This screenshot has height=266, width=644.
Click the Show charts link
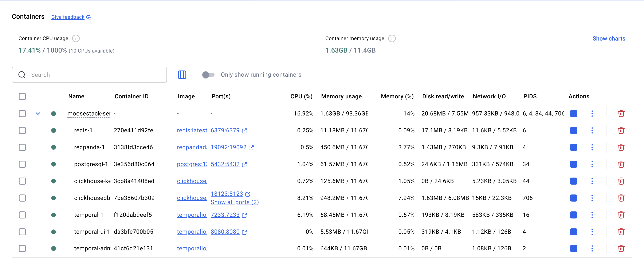click(609, 38)
